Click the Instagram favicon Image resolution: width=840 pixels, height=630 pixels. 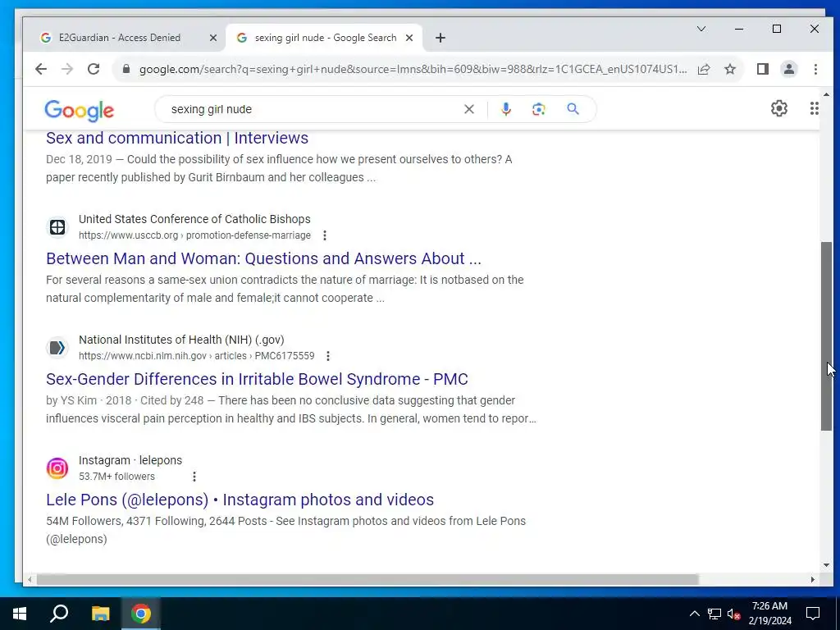(57, 468)
